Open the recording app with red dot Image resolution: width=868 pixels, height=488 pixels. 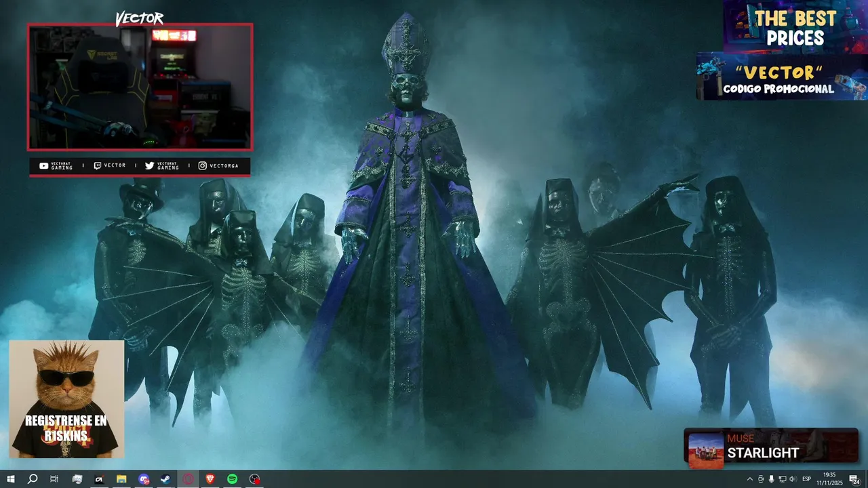coord(254,479)
